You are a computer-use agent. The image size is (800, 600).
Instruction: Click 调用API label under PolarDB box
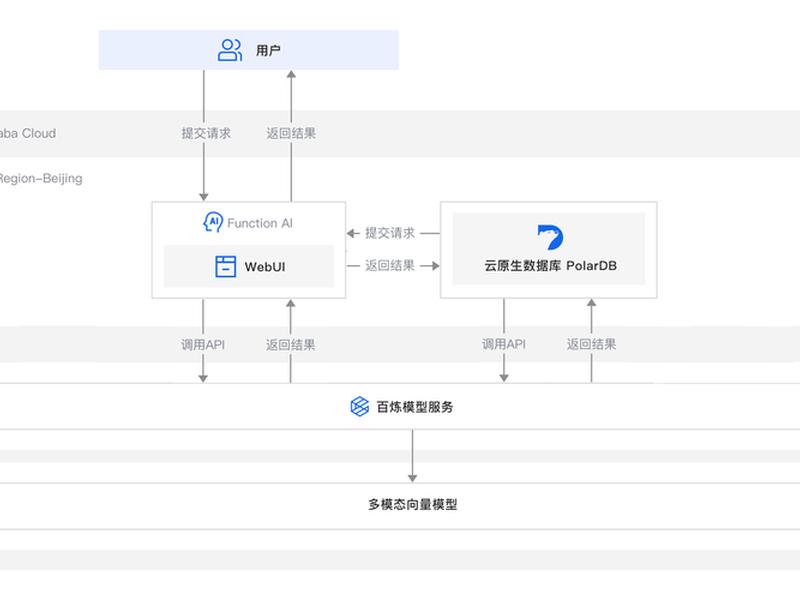(x=504, y=344)
